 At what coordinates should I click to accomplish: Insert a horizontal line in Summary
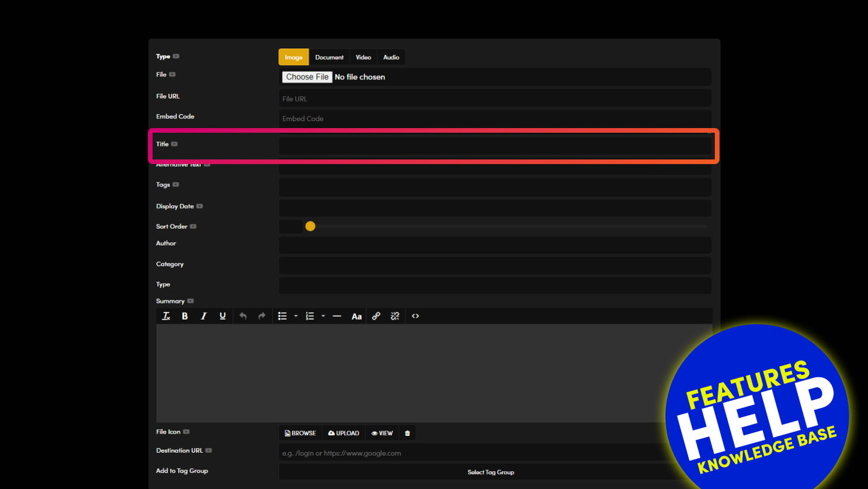tap(337, 316)
